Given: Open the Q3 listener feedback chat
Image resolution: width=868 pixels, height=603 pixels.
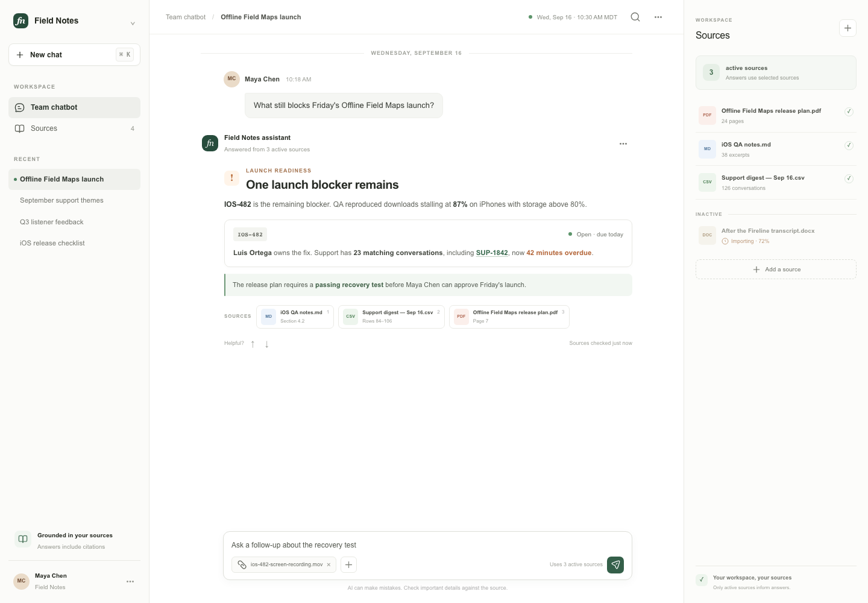Looking at the screenshot, I should (x=74, y=222).
